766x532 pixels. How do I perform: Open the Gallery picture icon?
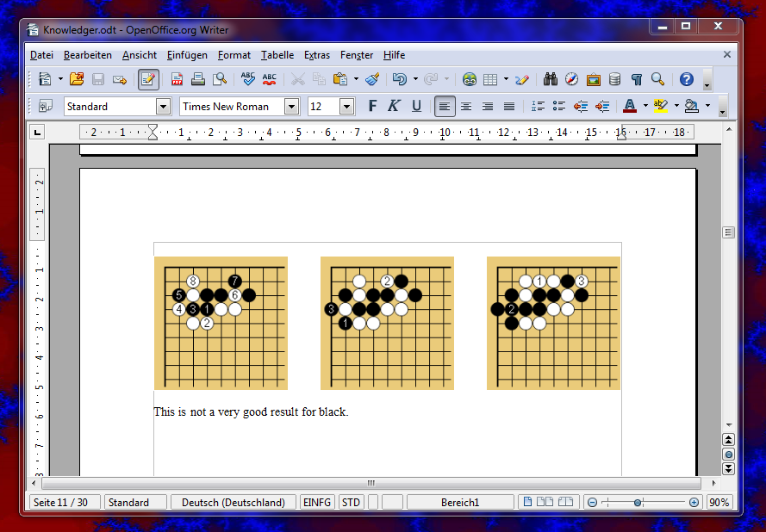[x=593, y=79]
